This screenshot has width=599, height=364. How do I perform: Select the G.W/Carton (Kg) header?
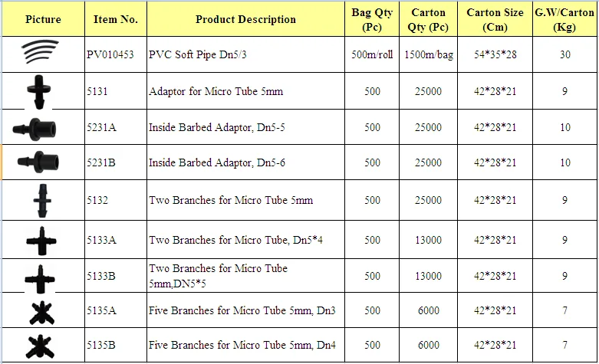(x=564, y=19)
